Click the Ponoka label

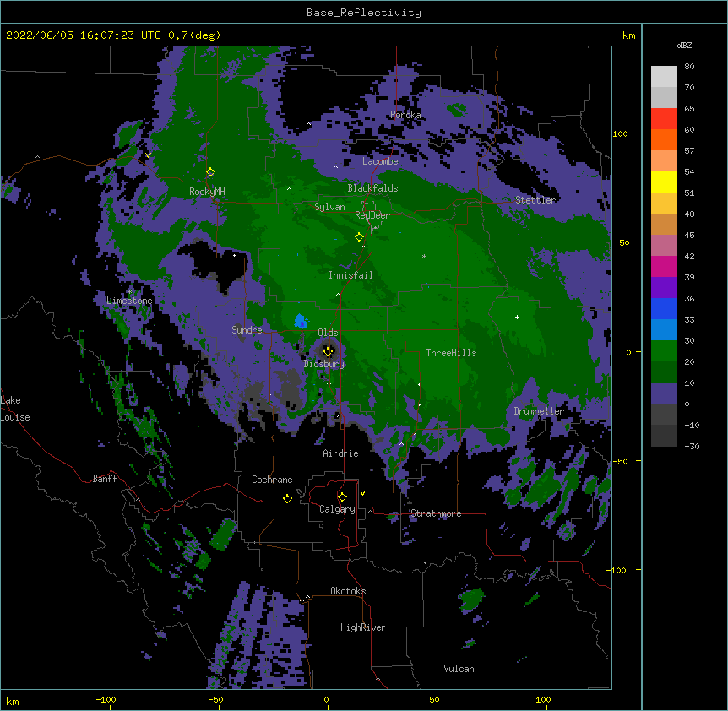(x=405, y=115)
